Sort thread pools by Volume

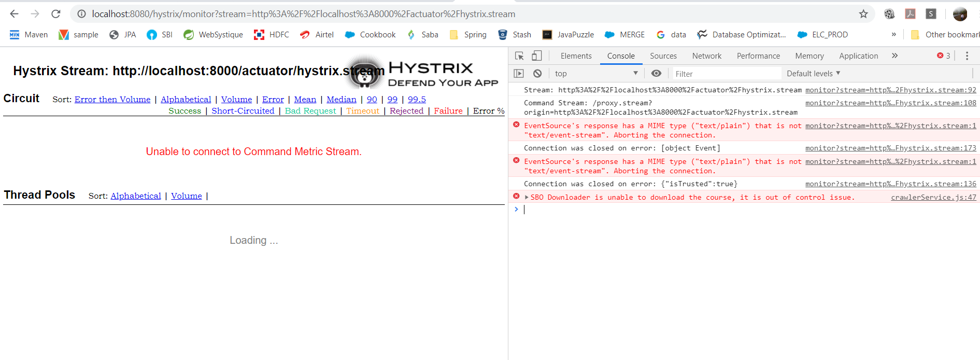point(187,196)
